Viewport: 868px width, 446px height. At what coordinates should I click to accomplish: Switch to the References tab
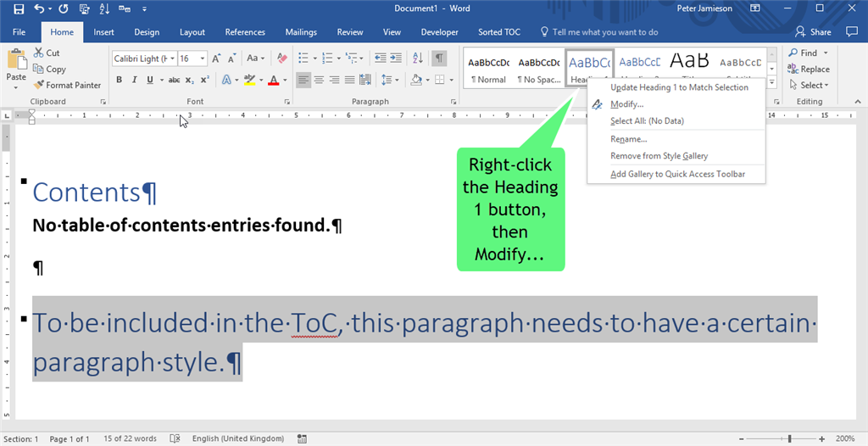click(x=245, y=32)
